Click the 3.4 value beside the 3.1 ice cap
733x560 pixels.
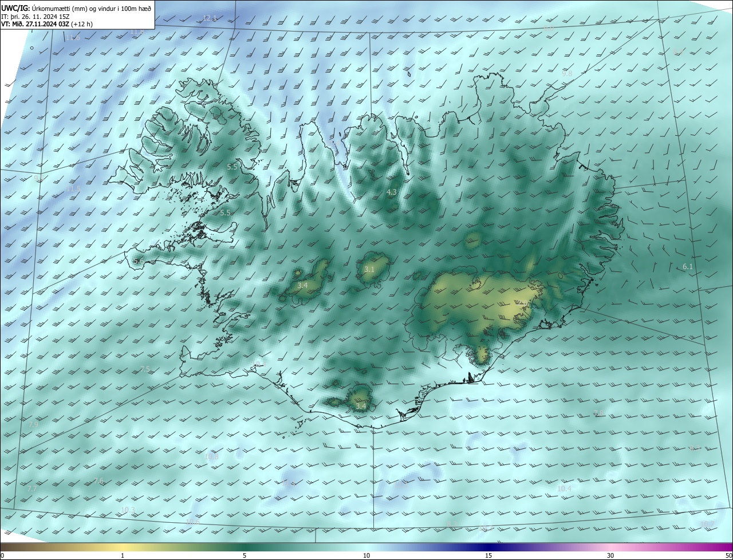pyautogui.click(x=303, y=285)
